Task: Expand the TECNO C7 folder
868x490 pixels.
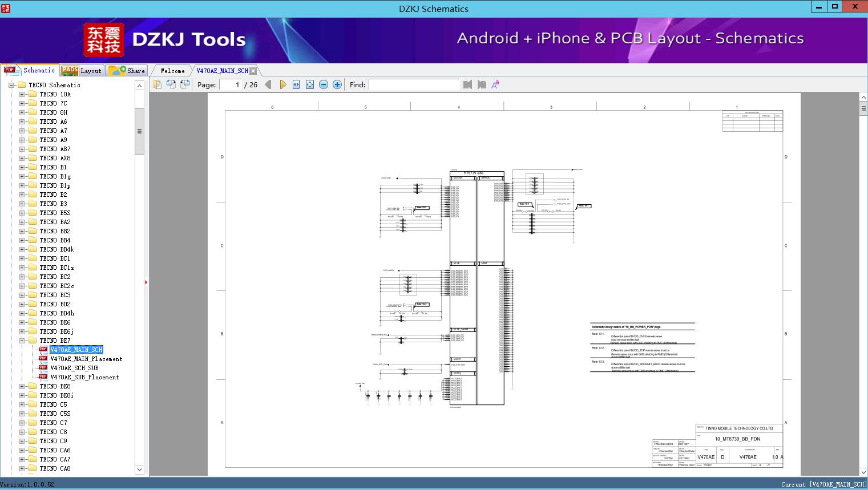Action: point(22,423)
